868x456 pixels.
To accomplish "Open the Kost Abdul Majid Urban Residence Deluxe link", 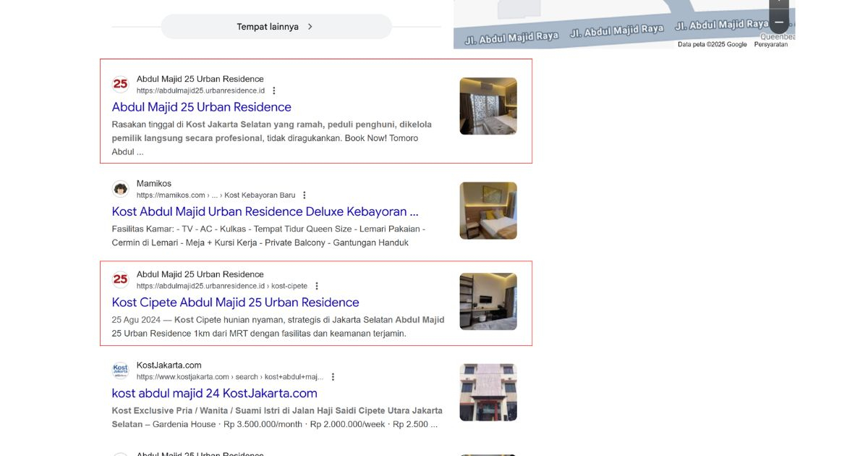I will (264, 211).
